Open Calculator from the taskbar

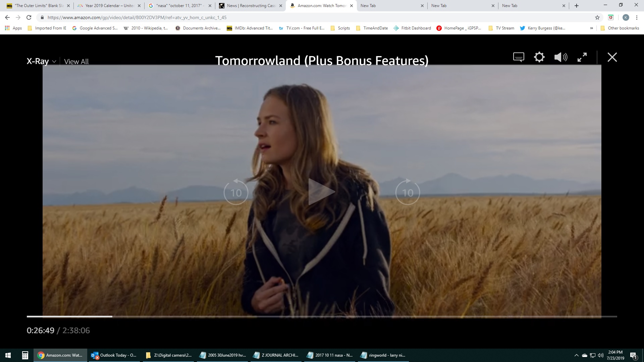25,355
